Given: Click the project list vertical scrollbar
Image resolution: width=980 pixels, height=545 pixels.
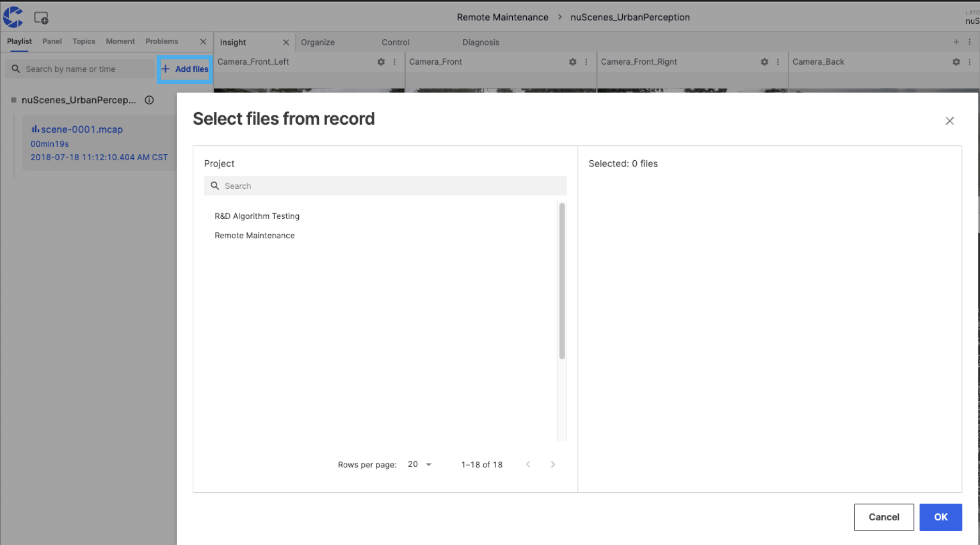Looking at the screenshot, I should (562, 281).
